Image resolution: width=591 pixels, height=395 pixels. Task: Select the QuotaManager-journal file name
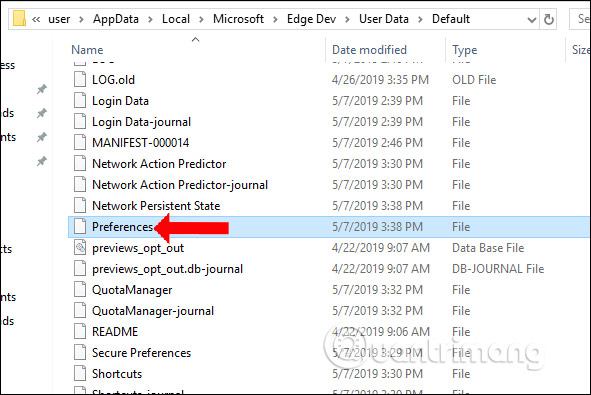153,311
